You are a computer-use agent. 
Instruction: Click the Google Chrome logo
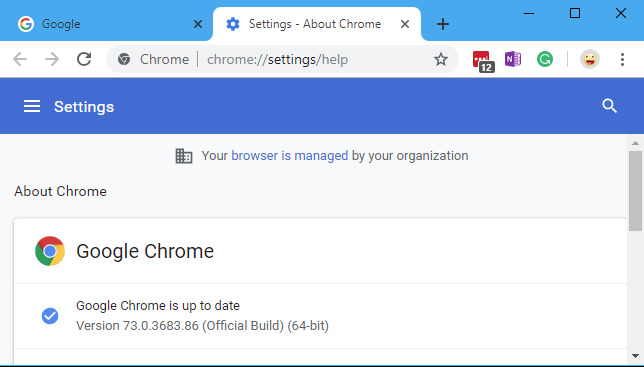click(x=50, y=251)
